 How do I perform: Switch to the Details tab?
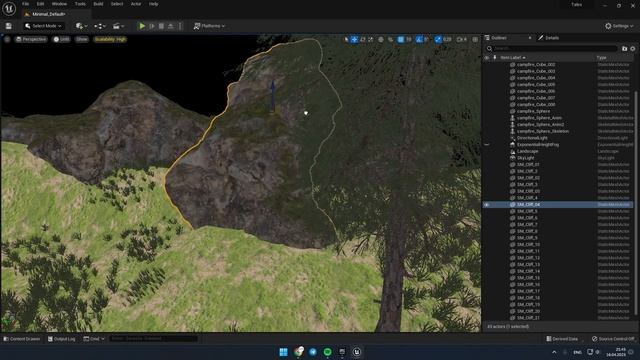click(x=549, y=38)
